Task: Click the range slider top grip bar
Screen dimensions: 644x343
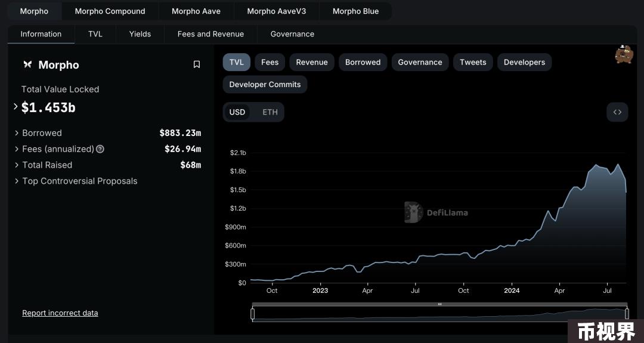Action: click(x=439, y=304)
